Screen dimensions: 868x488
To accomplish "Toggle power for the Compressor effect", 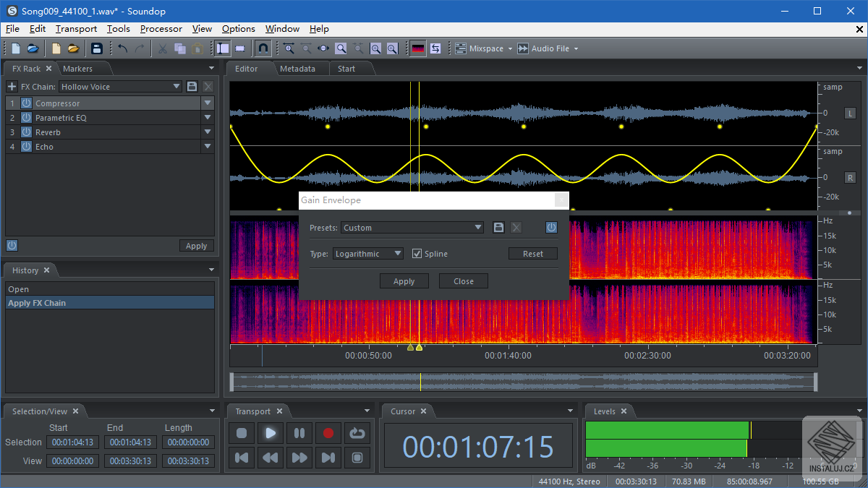I will (26, 103).
